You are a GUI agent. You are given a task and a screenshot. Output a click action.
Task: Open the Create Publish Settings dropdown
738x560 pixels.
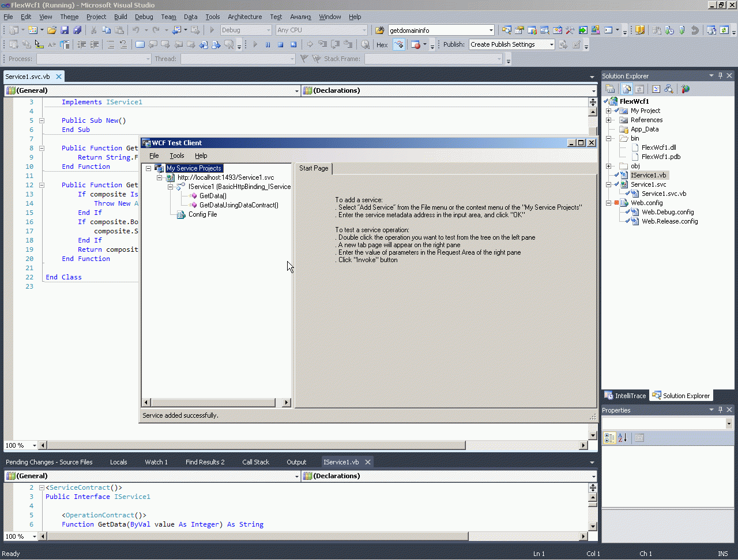pos(551,44)
